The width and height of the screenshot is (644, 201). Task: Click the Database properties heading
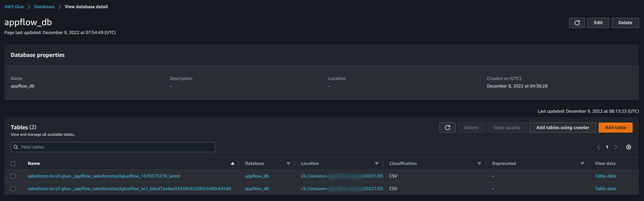37,55
